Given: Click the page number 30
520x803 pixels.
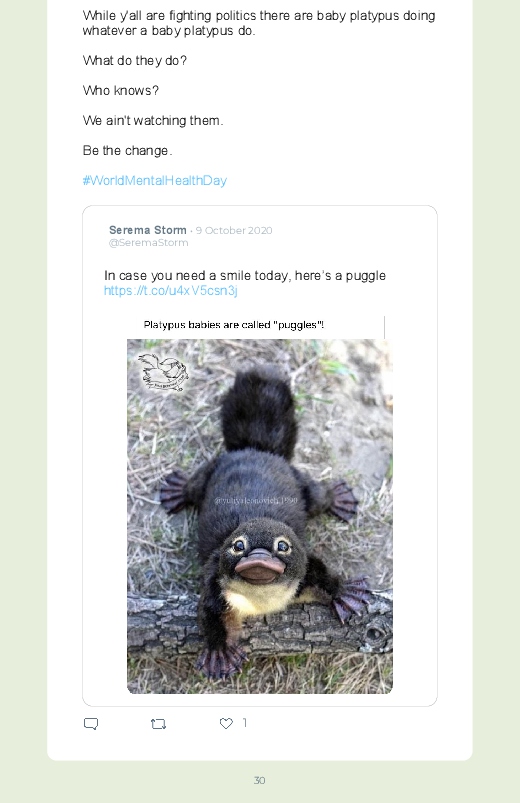Looking at the screenshot, I should [259, 780].
